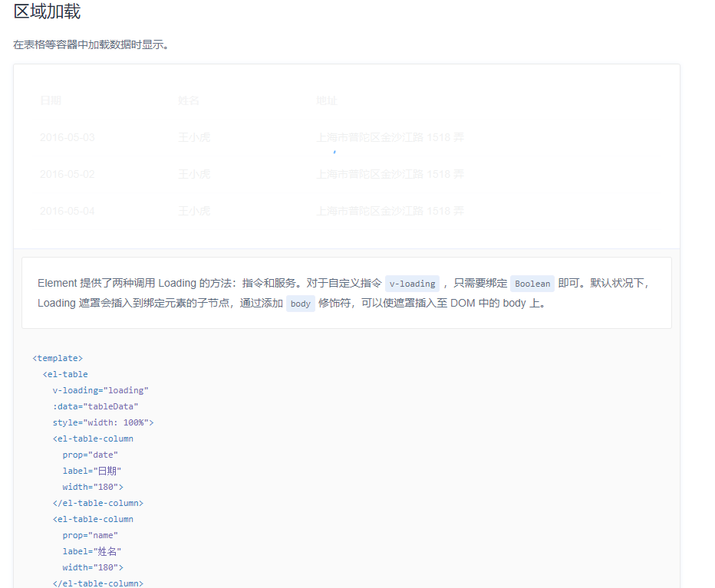The image size is (715, 588).
Task: Click the Boolean inline code tag
Action: click(x=532, y=284)
